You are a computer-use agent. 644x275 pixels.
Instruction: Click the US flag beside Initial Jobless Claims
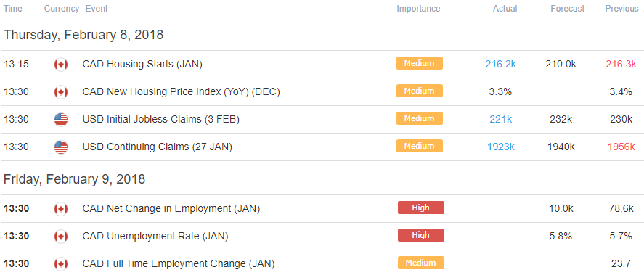point(61,120)
